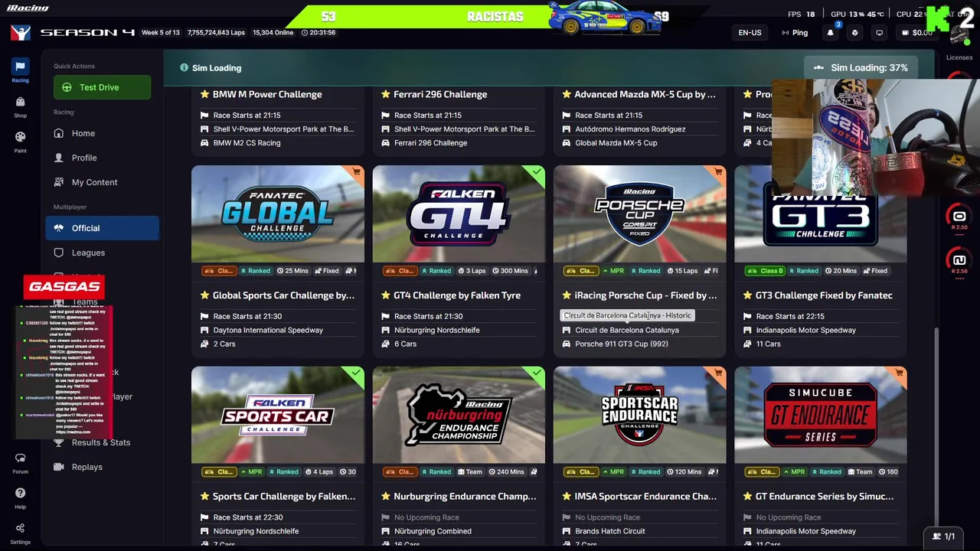
Task: Click the cart icon on Global Challenge card
Action: click(357, 172)
